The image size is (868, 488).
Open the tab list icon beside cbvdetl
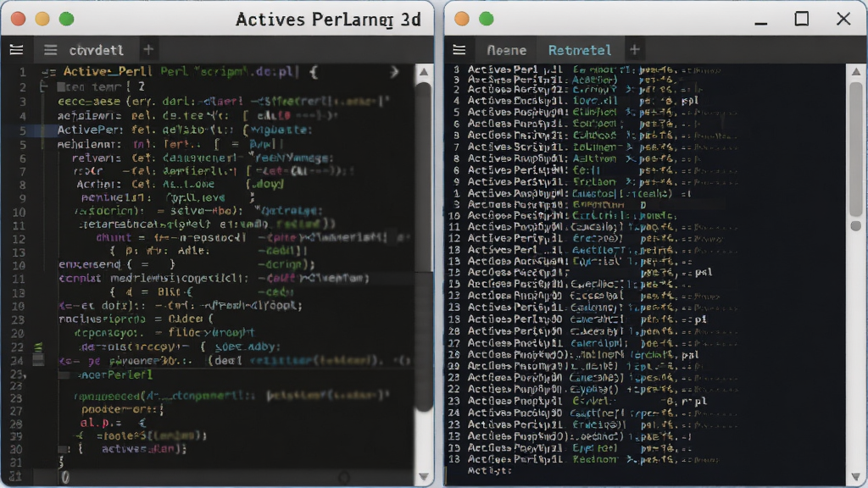click(50, 50)
